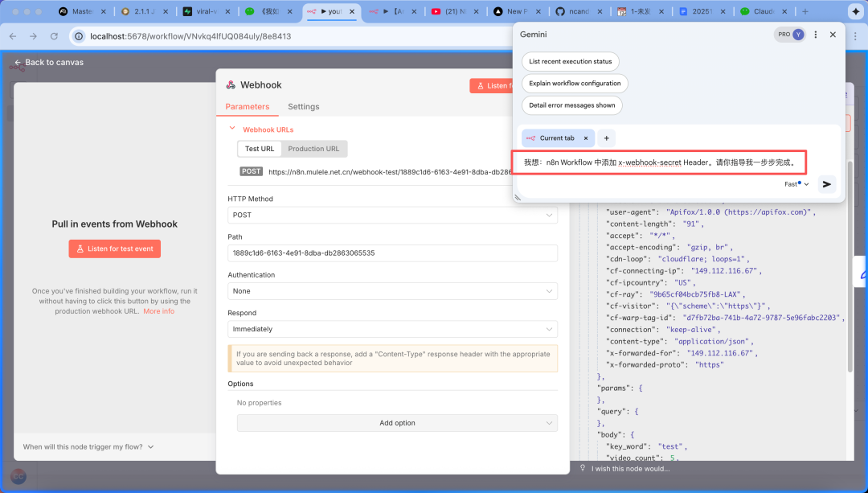Send the Gemini message with arrow icon
This screenshot has width=868, height=493.
point(825,184)
